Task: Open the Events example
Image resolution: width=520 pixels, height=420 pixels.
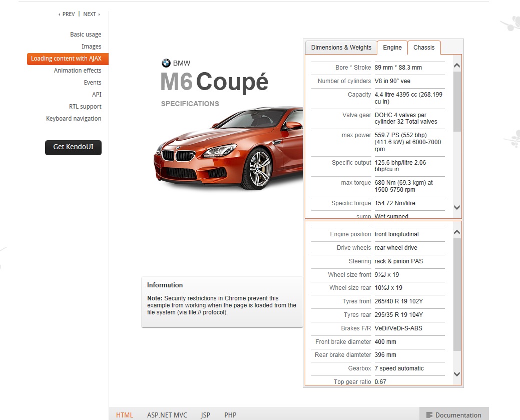Action: [93, 83]
